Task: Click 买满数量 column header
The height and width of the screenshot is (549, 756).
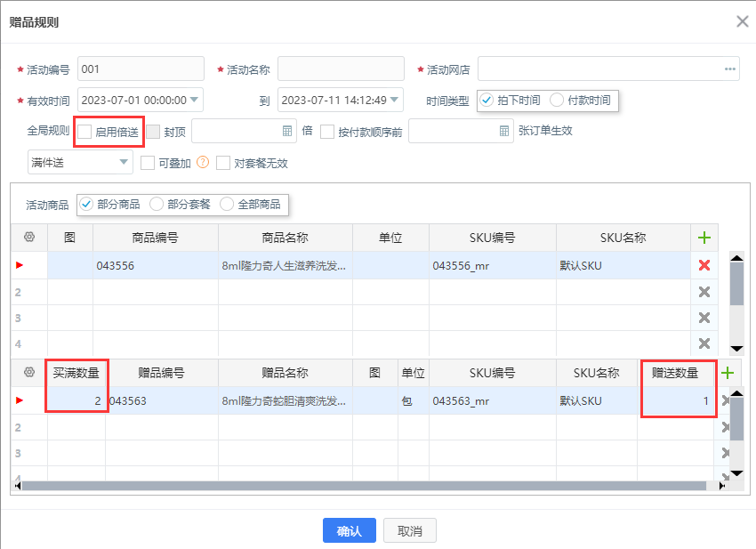Action: pos(76,373)
